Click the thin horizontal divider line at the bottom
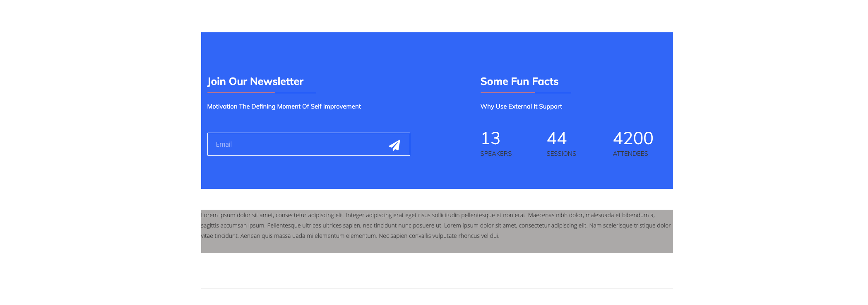The width and height of the screenshot is (868, 305). (437, 288)
